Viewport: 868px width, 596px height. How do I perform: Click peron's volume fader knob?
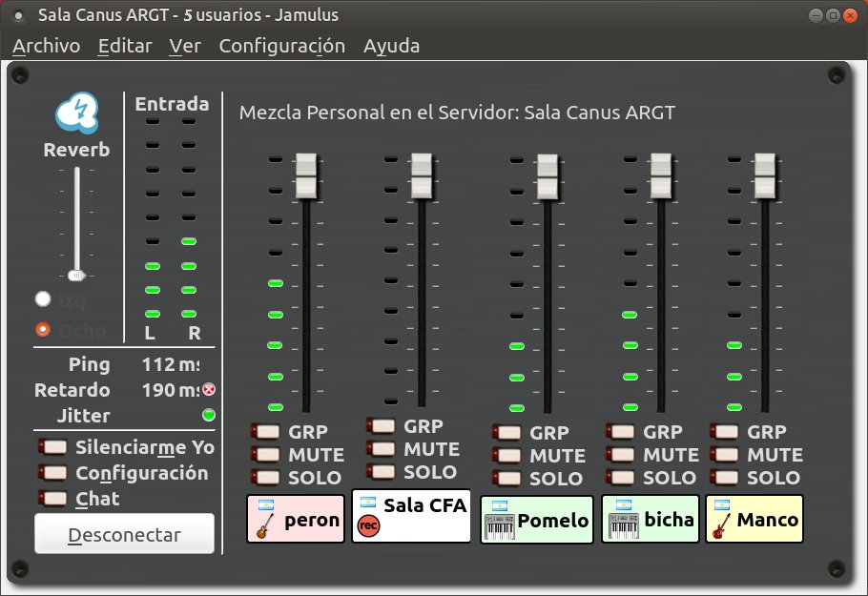coord(306,176)
